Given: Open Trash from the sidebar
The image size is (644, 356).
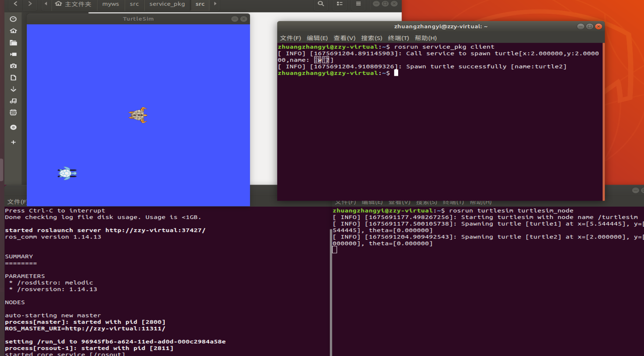Looking at the screenshot, I should [x=13, y=112].
